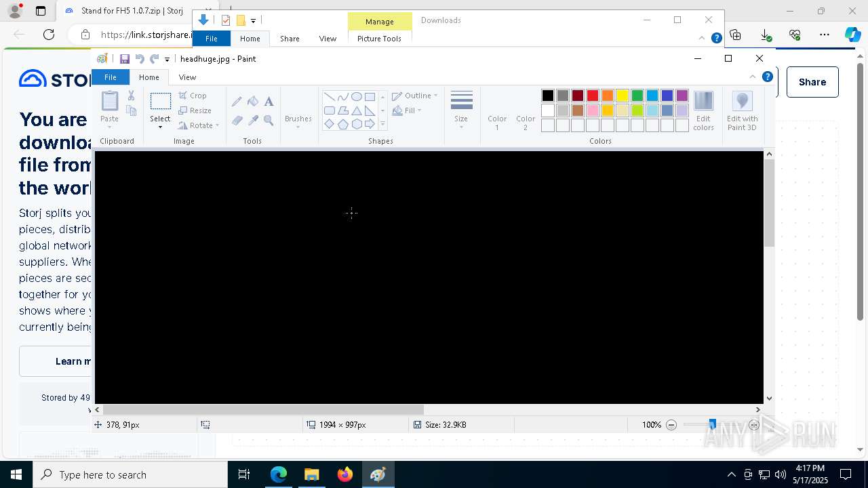
Task: Pick the yellow color swatch
Action: (623, 96)
